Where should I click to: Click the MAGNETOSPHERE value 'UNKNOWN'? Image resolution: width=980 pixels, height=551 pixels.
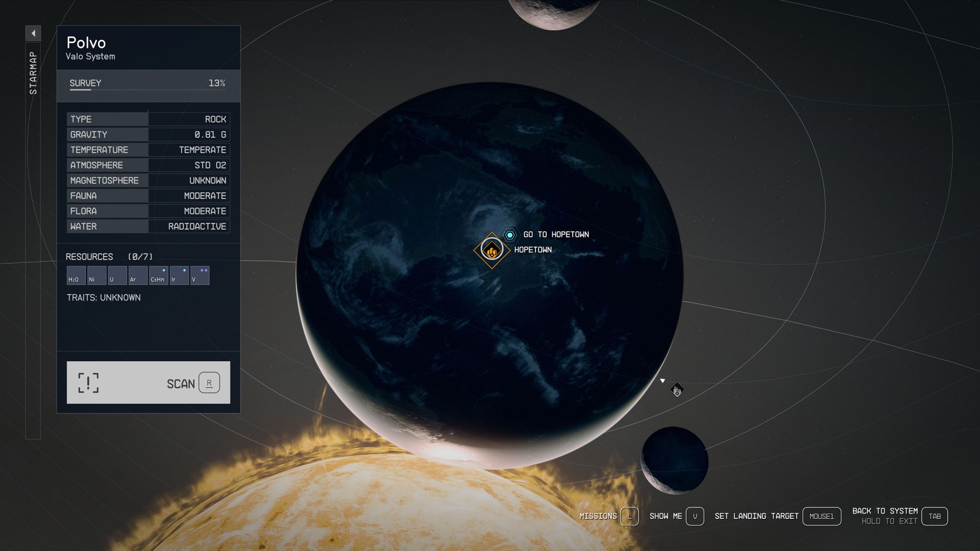208,181
